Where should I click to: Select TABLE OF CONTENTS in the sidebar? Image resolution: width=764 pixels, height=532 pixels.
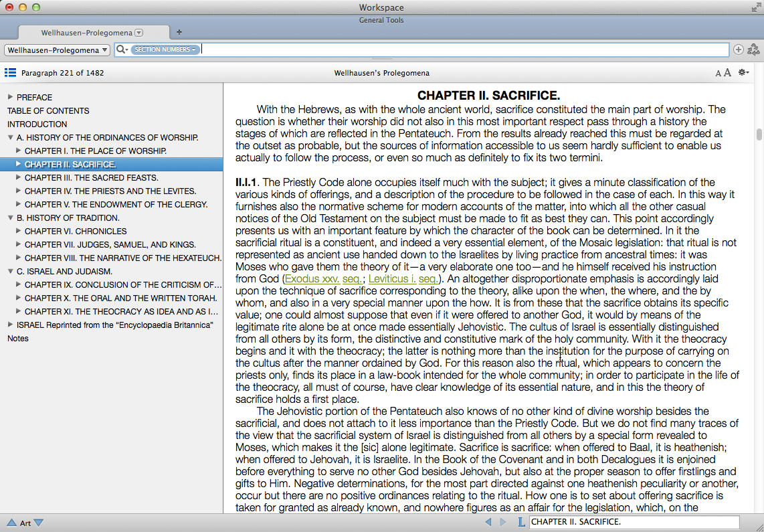tap(48, 110)
